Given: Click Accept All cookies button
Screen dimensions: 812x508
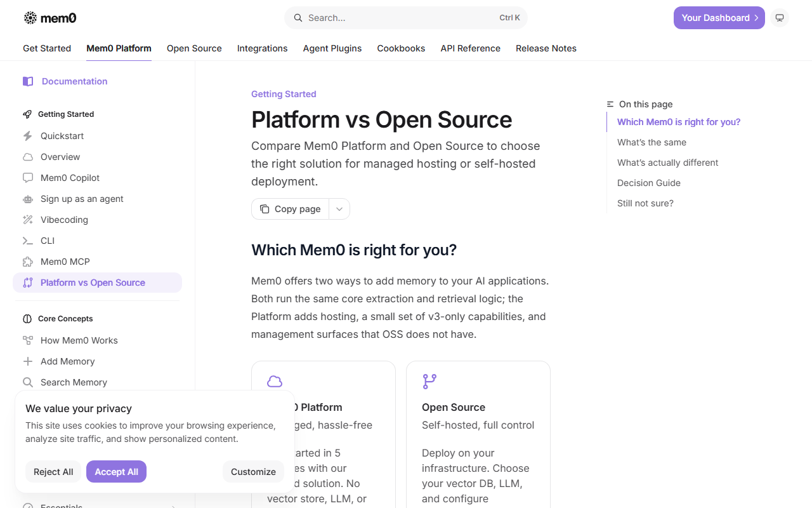Looking at the screenshot, I should click(116, 472).
